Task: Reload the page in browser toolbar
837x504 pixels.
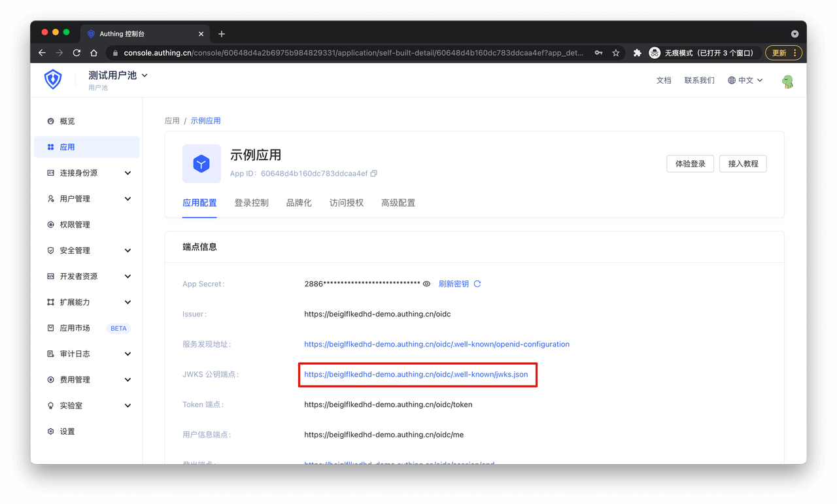Action: click(77, 53)
